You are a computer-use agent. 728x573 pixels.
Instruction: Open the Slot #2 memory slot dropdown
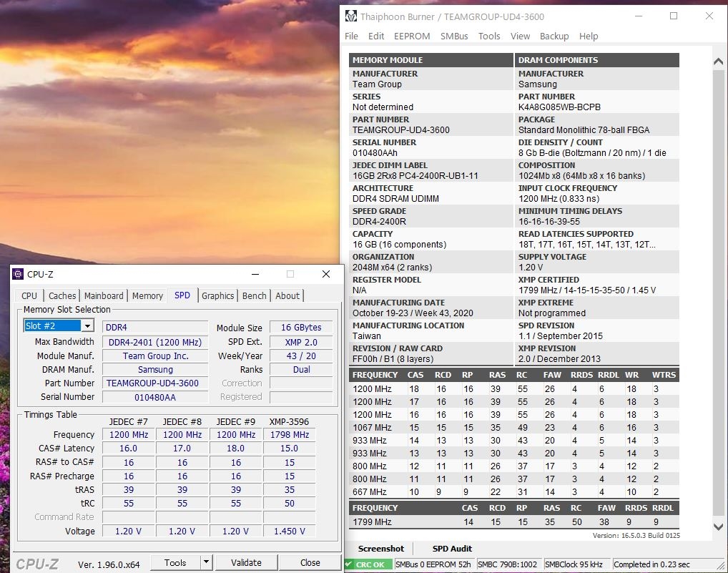pos(87,326)
